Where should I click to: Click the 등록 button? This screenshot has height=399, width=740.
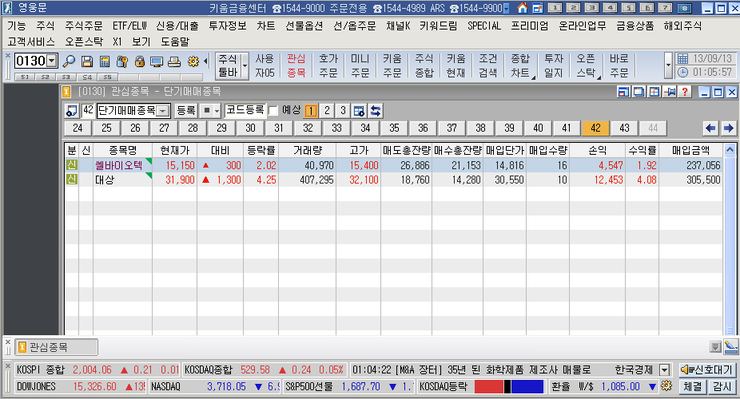point(185,111)
